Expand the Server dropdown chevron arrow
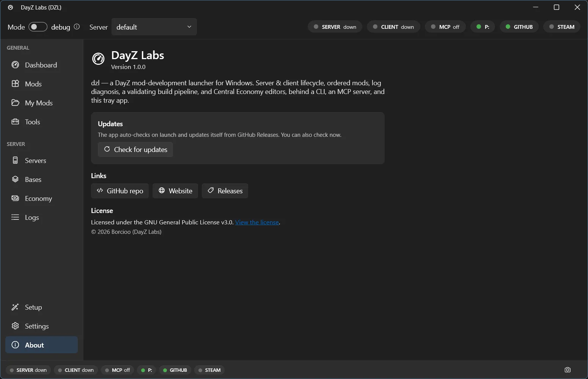The image size is (588, 379). 189,27
